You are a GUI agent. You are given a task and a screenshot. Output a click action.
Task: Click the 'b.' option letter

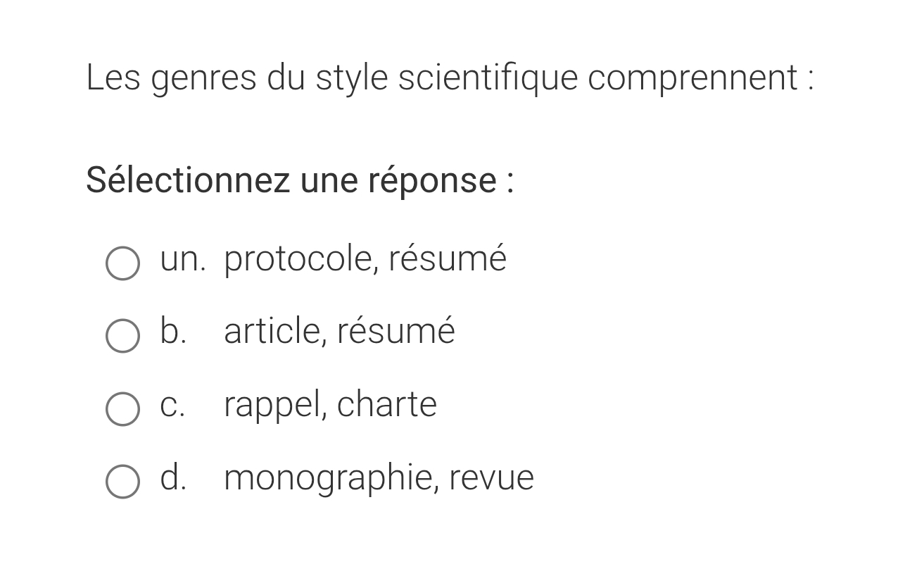click(173, 331)
